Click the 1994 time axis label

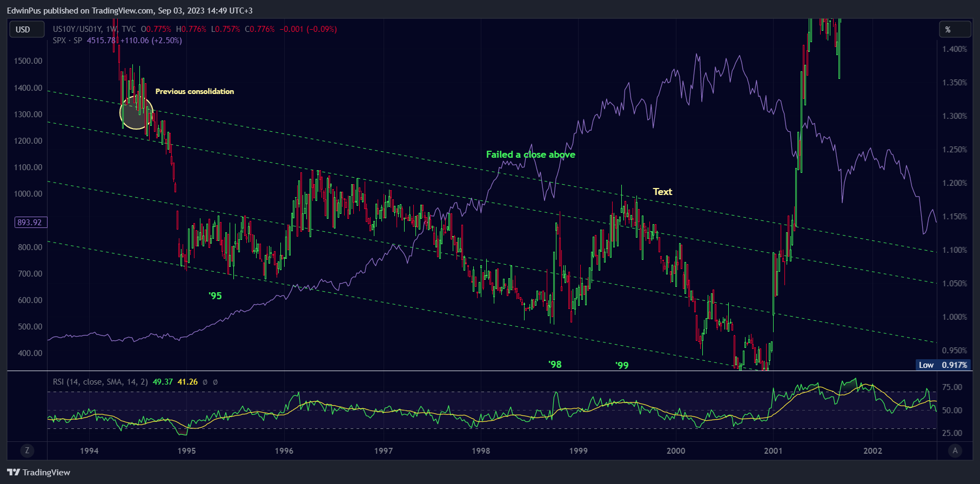click(89, 451)
